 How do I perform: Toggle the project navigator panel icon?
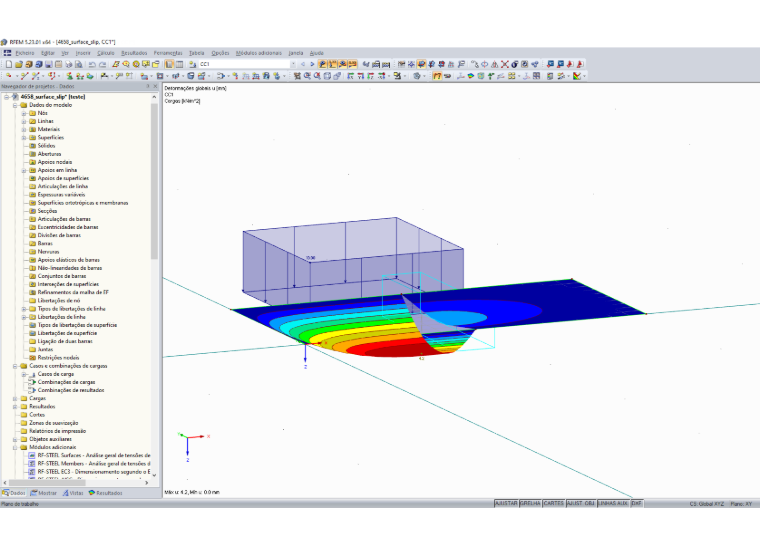(169, 64)
